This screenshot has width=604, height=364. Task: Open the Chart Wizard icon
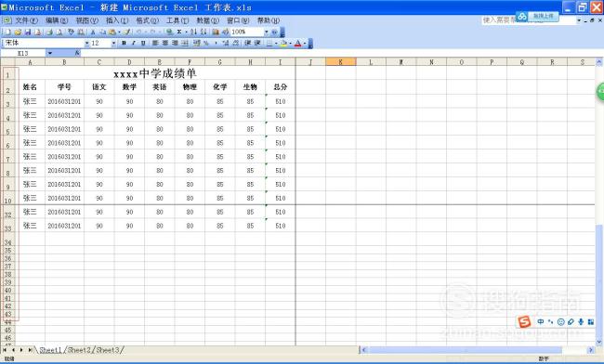216,32
